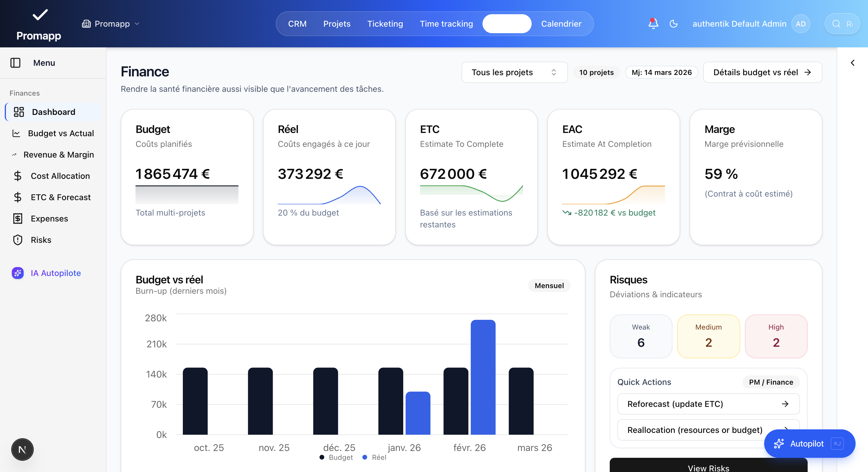The width and height of the screenshot is (868, 472).
Task: Toggle the Budget legend dot
Action: (x=322, y=457)
